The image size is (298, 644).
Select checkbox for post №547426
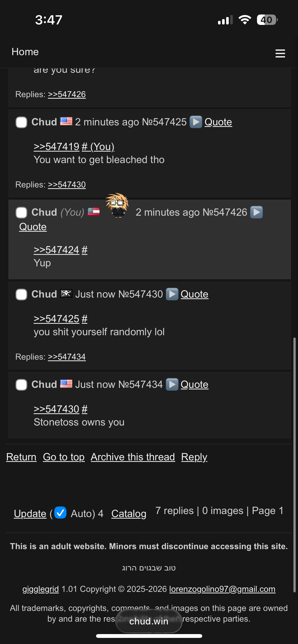[x=21, y=213]
